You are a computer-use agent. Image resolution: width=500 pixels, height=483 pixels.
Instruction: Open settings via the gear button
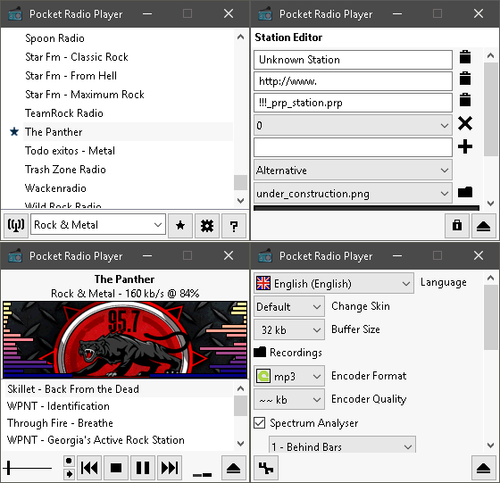point(207,226)
